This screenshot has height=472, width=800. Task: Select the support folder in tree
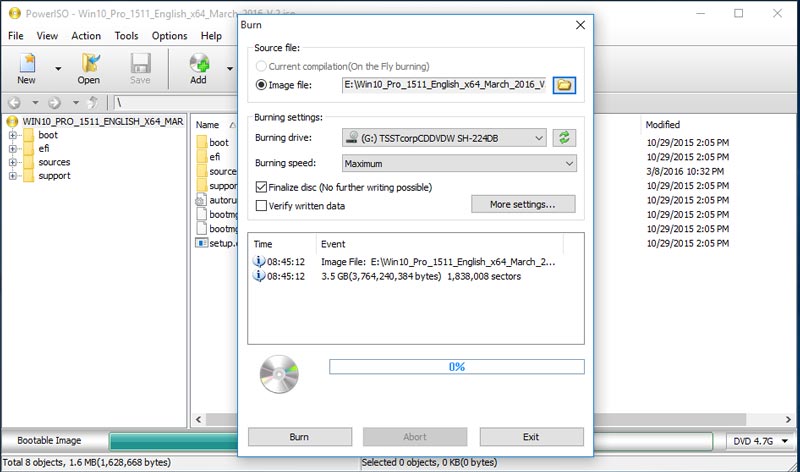54,176
